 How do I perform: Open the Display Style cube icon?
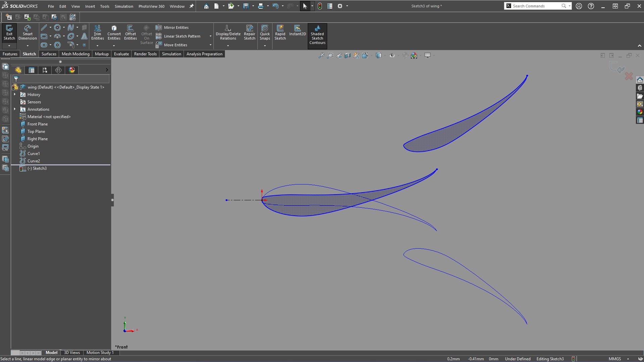379,56
